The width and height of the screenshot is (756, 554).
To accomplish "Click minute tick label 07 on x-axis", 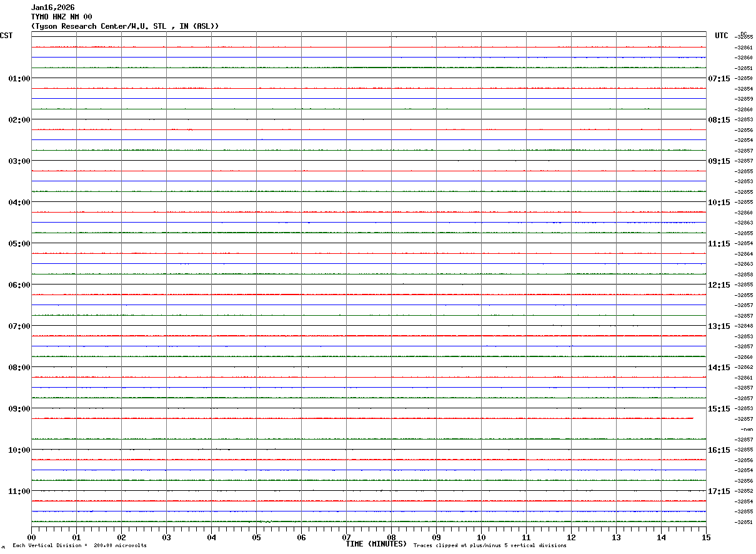I will click(346, 537).
